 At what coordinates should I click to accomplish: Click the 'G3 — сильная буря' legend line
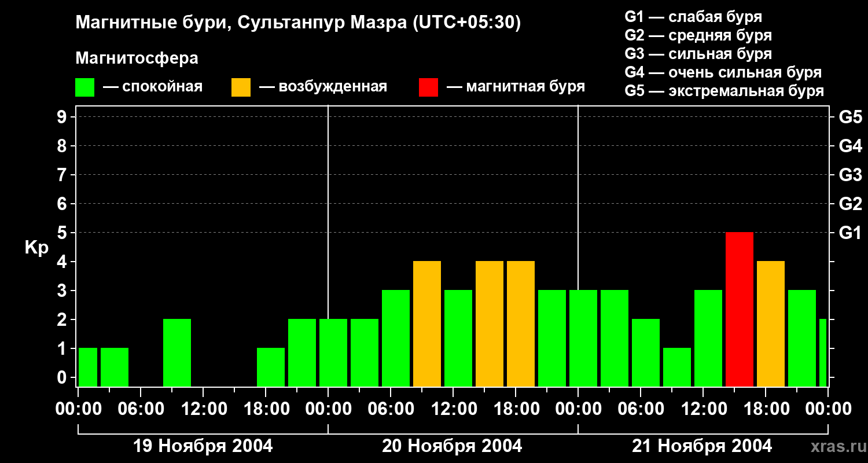698,54
